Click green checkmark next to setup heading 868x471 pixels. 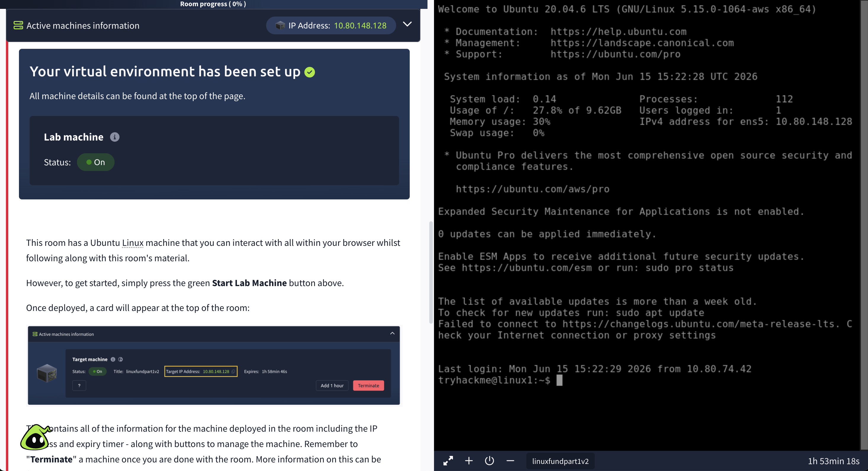click(x=310, y=72)
